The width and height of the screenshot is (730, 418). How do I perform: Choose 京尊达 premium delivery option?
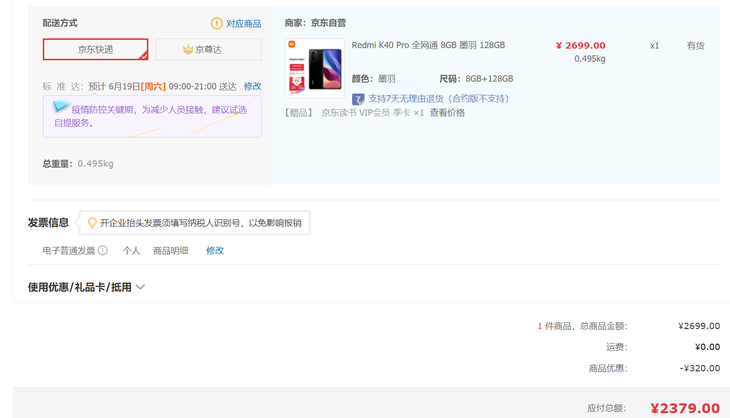208,49
